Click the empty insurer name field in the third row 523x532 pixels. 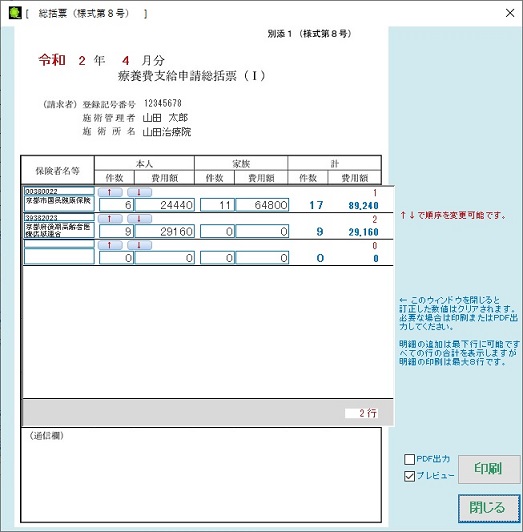point(59,256)
